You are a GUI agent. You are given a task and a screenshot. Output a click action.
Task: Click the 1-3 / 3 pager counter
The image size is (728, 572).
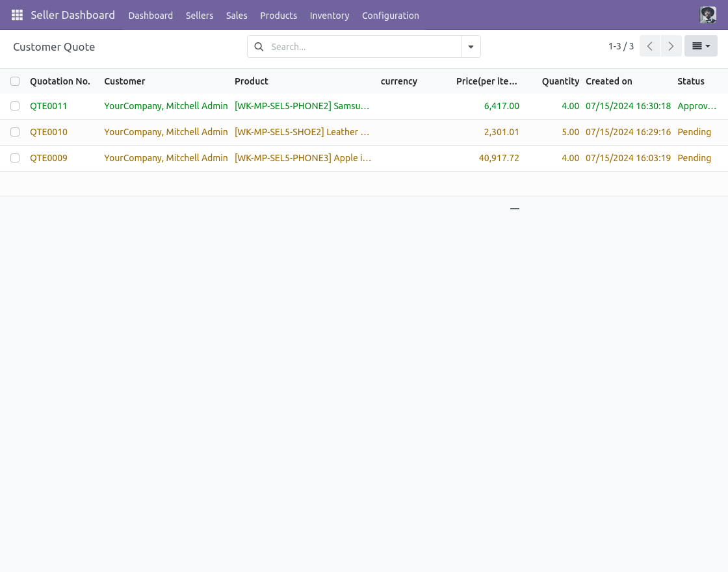[621, 46]
